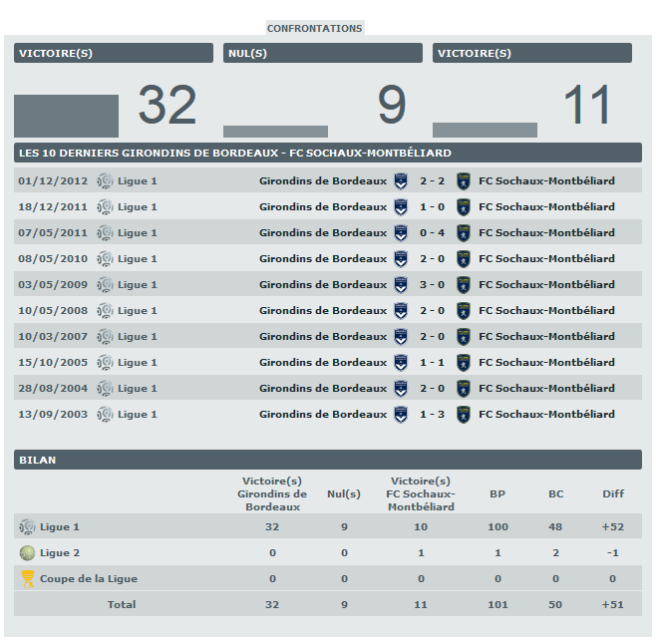This screenshot has height=644, width=658.
Task: Open the 1 - 0 score from 18/12/2011
Action: [x=433, y=207]
